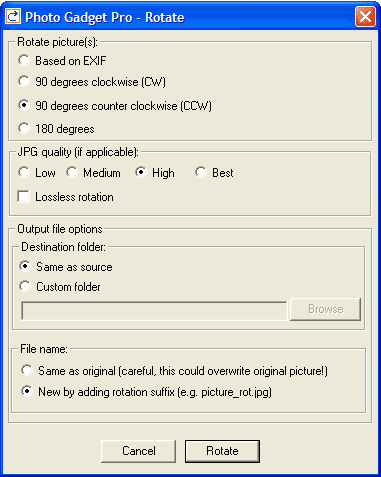The image size is (381, 477).
Task: Click the Cancel button
Action: [138, 451]
